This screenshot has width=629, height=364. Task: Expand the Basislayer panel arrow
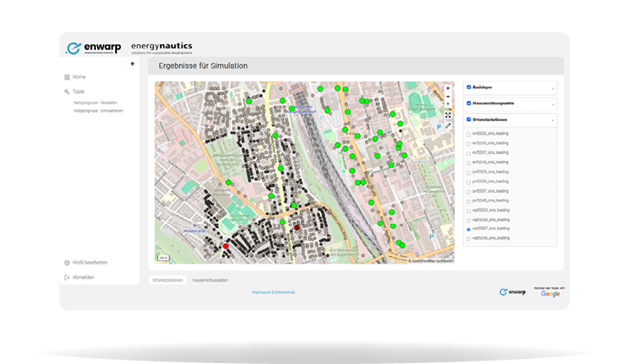[x=553, y=88]
